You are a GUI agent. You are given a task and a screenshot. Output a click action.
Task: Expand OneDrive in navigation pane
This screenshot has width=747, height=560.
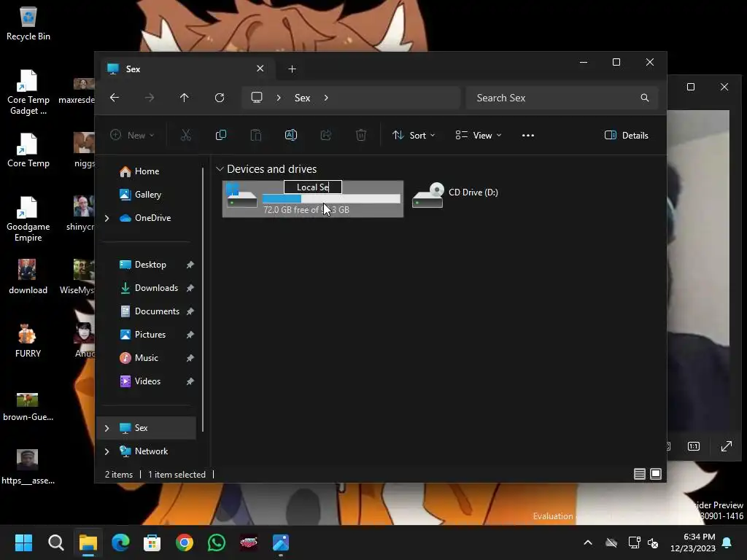pos(107,218)
